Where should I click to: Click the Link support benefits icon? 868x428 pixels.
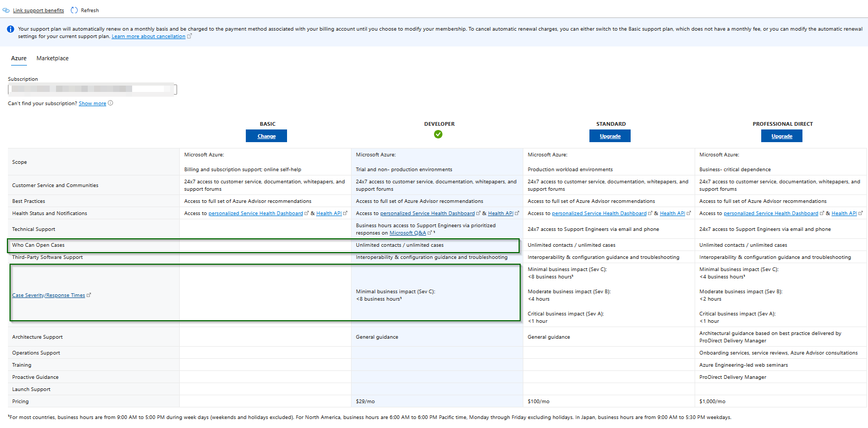[x=6, y=10]
